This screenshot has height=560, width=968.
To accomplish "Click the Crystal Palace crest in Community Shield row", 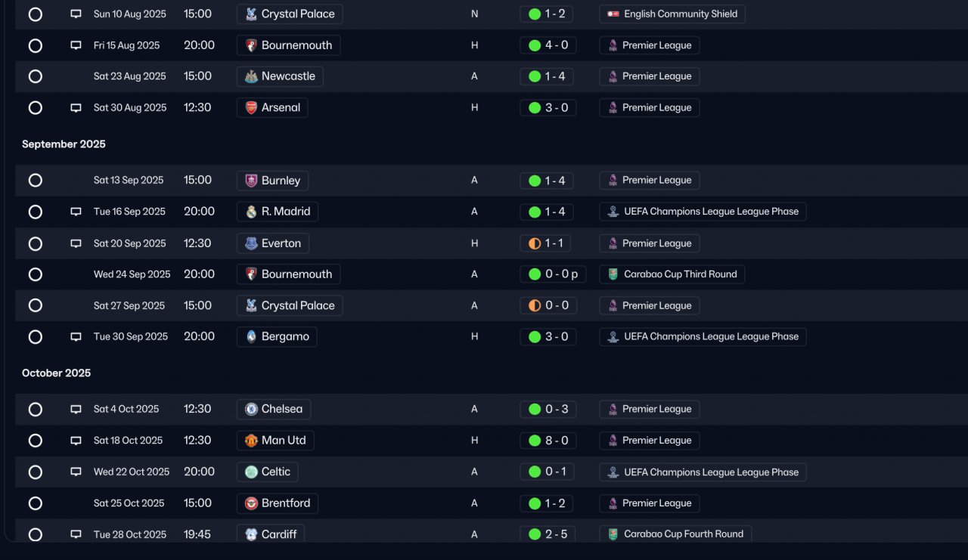I will point(251,14).
